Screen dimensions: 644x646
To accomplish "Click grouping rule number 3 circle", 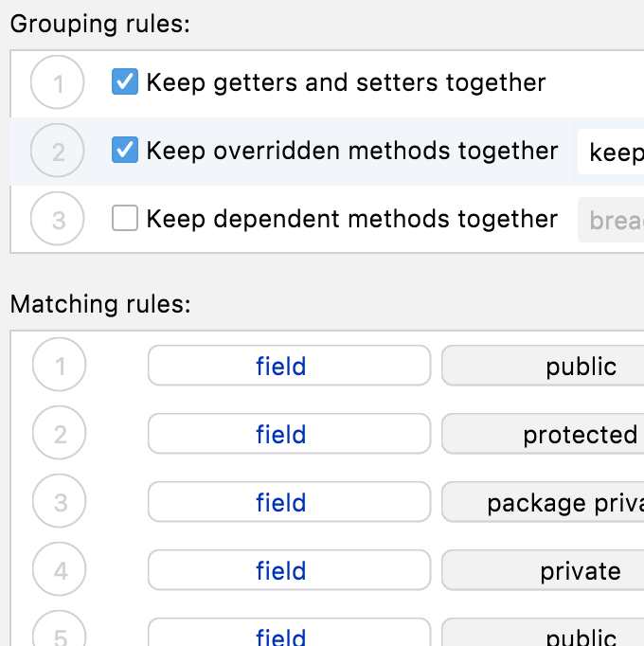I will click(59, 220).
